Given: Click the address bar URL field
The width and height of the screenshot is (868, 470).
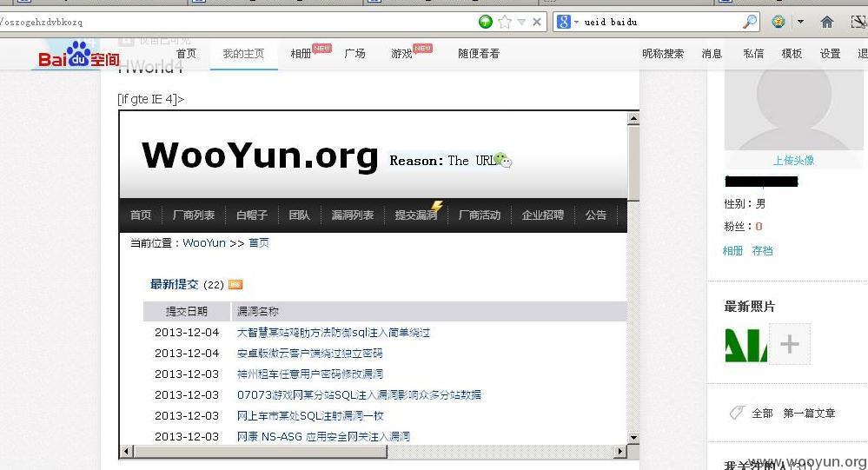Looking at the screenshot, I should point(237,22).
